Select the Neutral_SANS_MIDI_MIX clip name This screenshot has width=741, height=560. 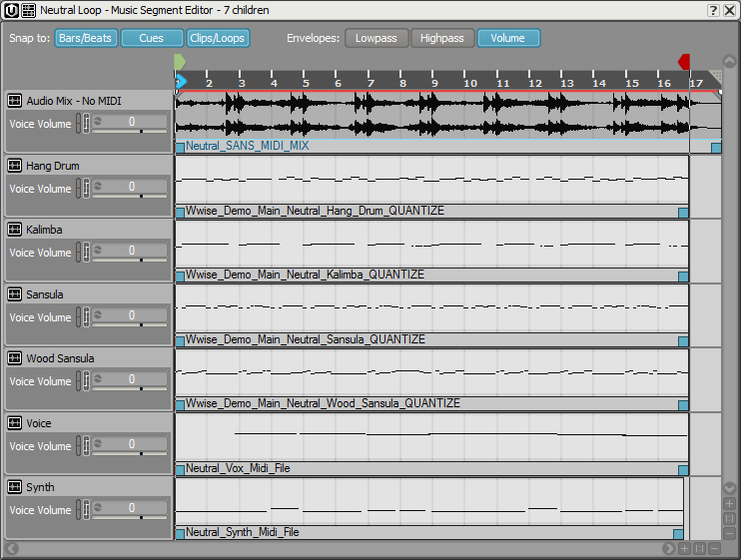pos(247,146)
